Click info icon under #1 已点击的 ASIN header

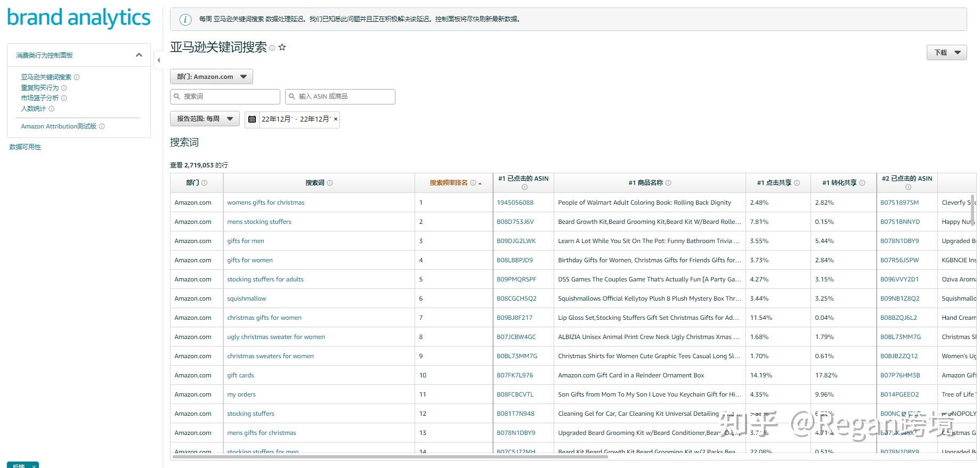524,187
